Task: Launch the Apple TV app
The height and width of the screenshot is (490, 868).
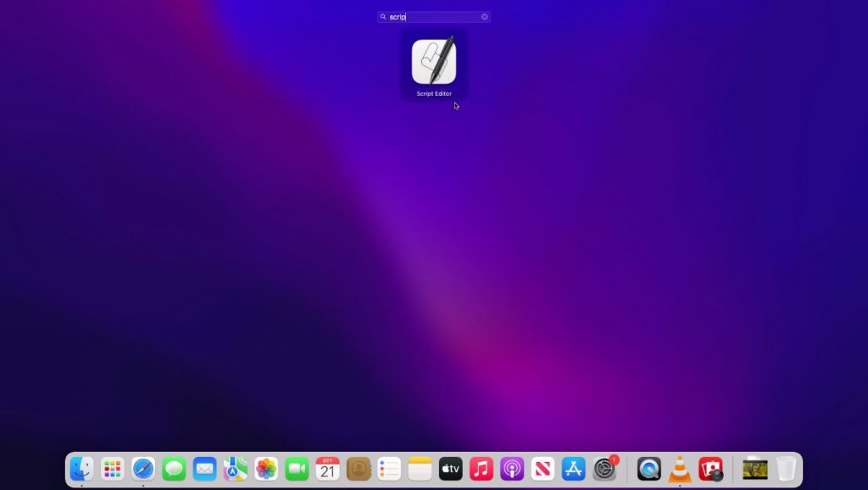Action: tap(450, 469)
